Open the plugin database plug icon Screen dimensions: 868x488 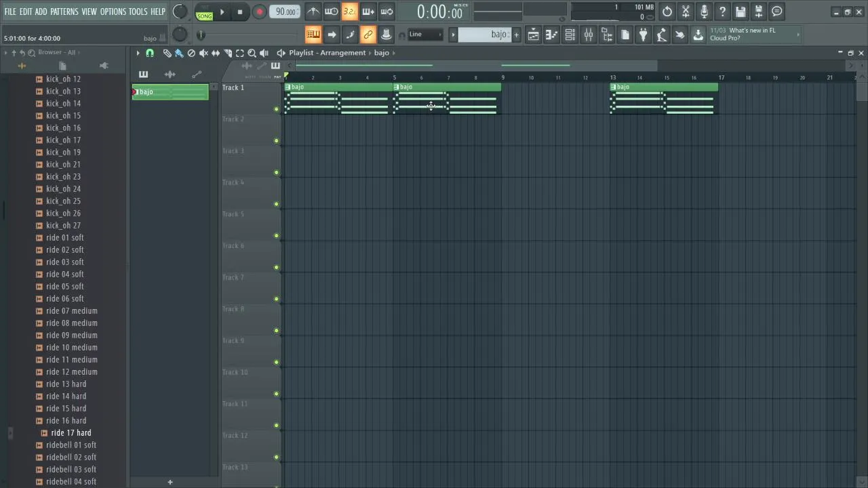[644, 35]
